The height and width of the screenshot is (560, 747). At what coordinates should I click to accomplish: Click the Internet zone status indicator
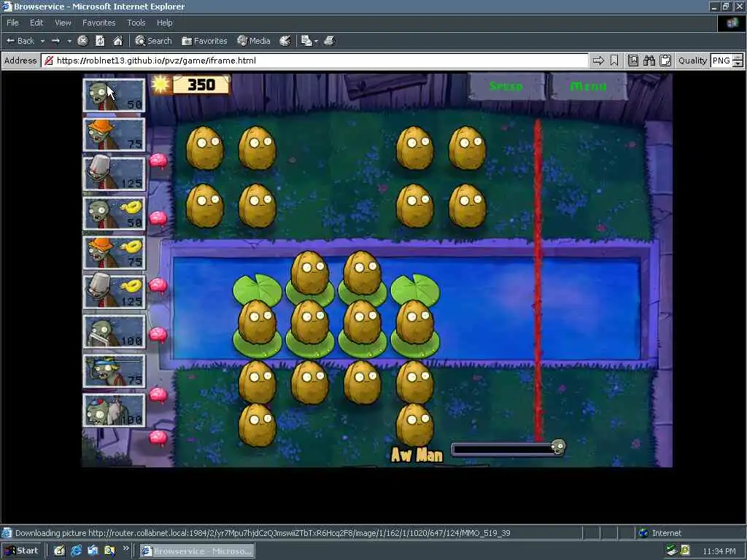pos(660,533)
